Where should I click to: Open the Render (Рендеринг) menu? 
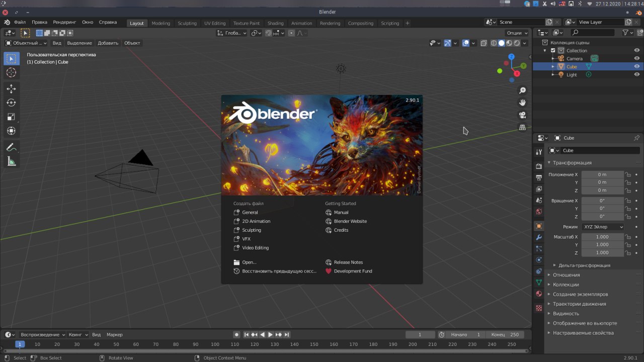coord(64,23)
